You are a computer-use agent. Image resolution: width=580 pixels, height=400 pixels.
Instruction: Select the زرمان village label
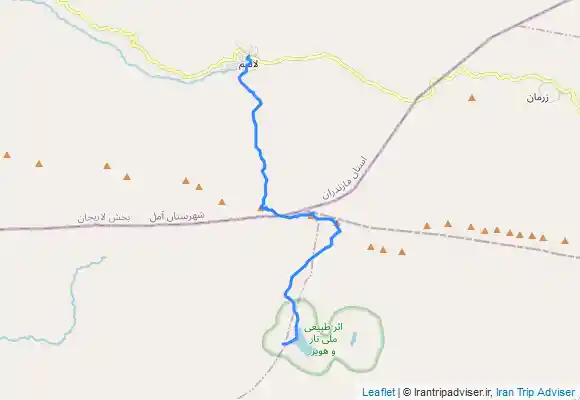click(x=538, y=98)
